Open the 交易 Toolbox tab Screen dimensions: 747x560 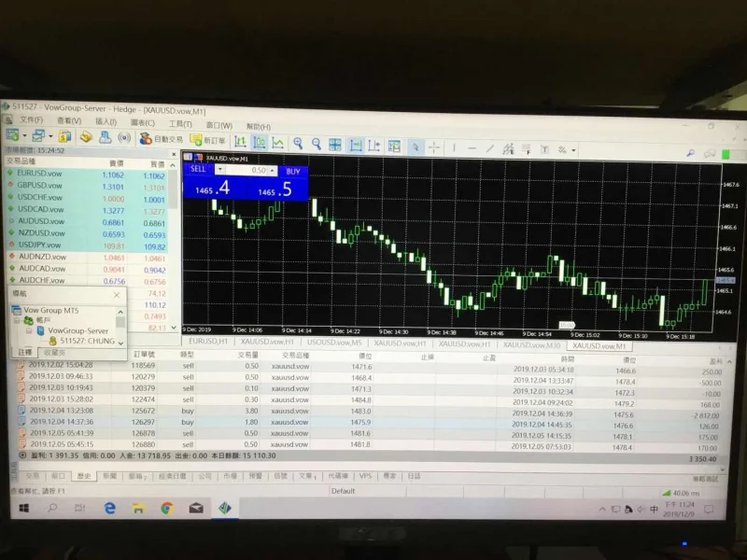pyautogui.click(x=33, y=476)
